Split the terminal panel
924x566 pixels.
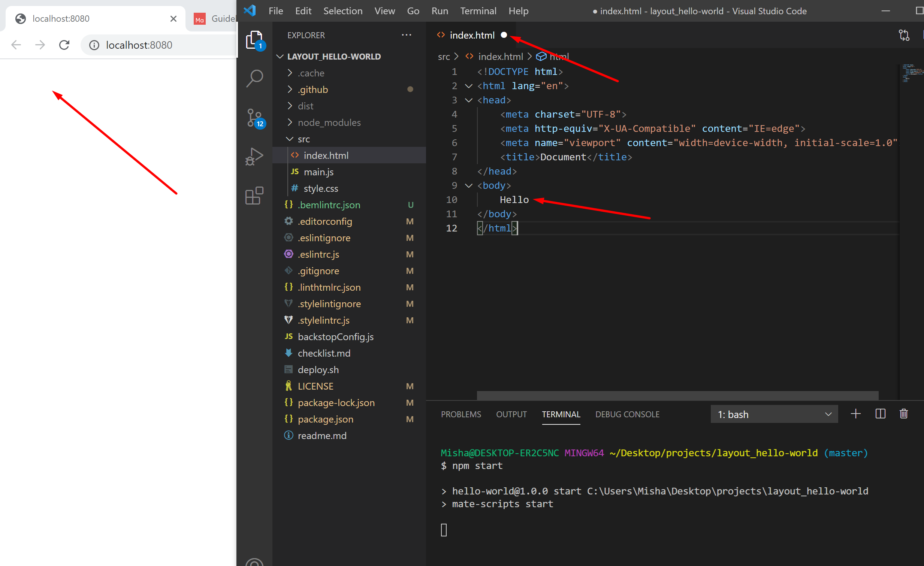(880, 414)
